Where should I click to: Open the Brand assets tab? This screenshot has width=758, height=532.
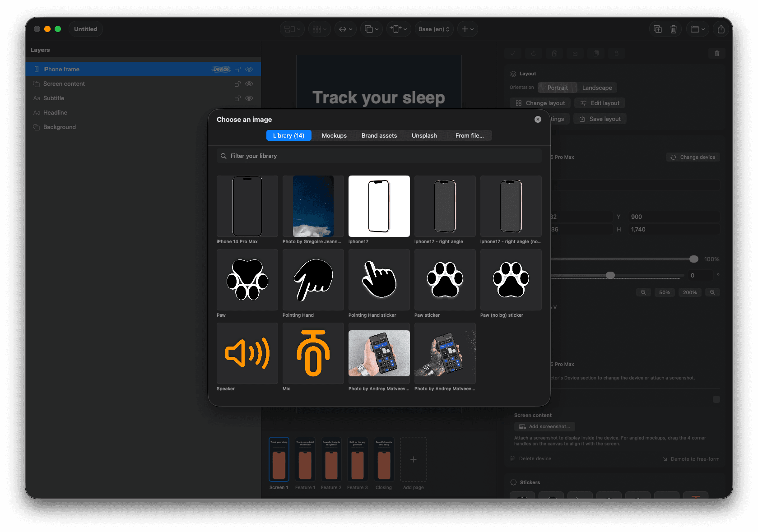click(x=379, y=135)
